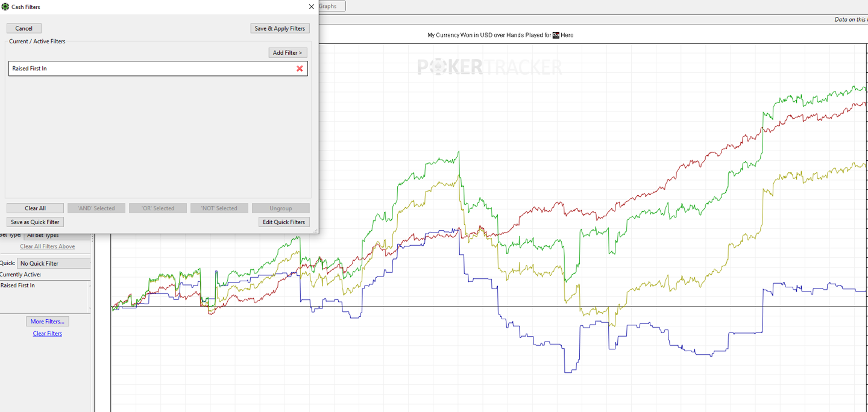Click the PokerTracker watermark logo on graph
Image resolution: width=868 pixels, height=412 pixels.
(489, 67)
